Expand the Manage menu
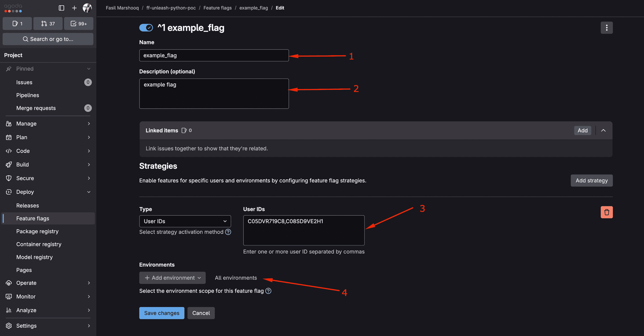644x336 pixels. tap(48, 124)
